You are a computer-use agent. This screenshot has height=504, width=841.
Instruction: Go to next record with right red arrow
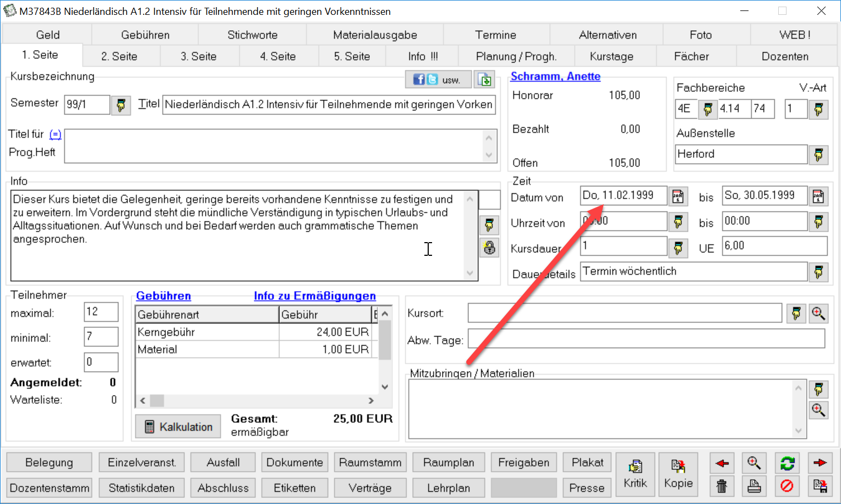820,463
